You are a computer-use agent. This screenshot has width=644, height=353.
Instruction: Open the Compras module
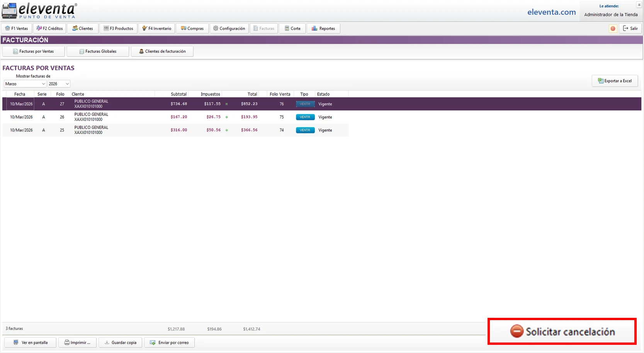tap(192, 29)
